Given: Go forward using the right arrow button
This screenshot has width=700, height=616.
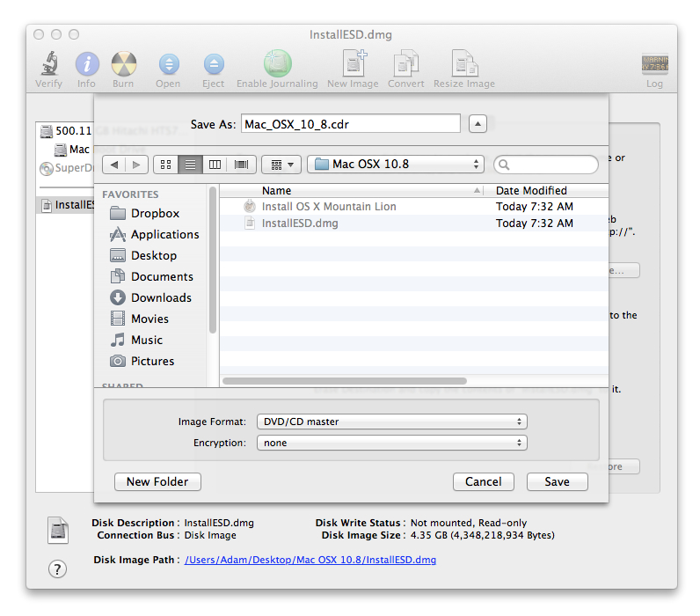Looking at the screenshot, I should pos(136,165).
